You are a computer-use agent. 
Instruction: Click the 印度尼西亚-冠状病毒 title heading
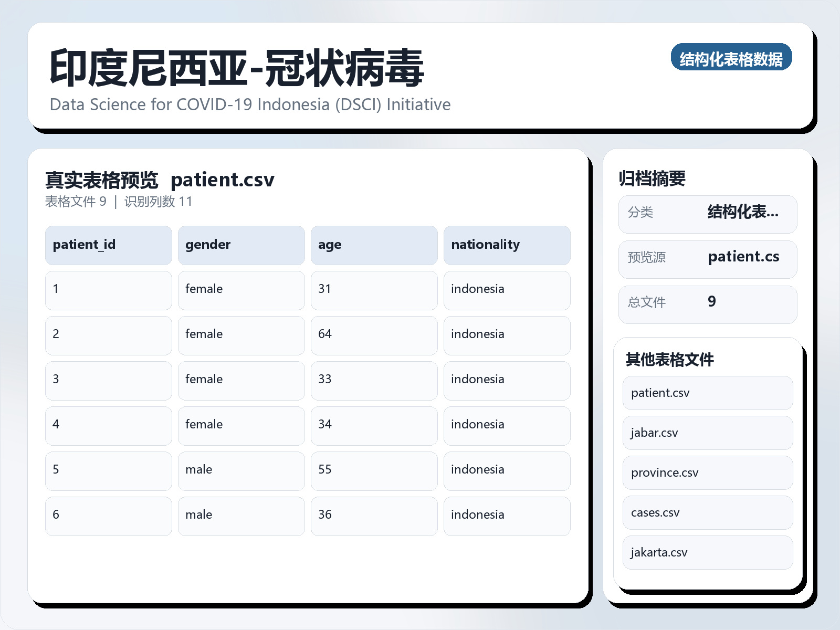coord(236,68)
